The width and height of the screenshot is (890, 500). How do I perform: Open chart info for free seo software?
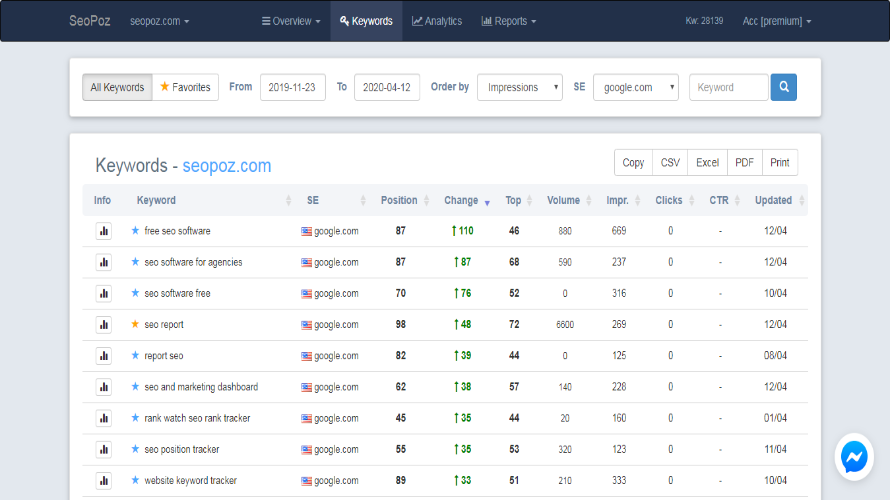[x=103, y=231]
